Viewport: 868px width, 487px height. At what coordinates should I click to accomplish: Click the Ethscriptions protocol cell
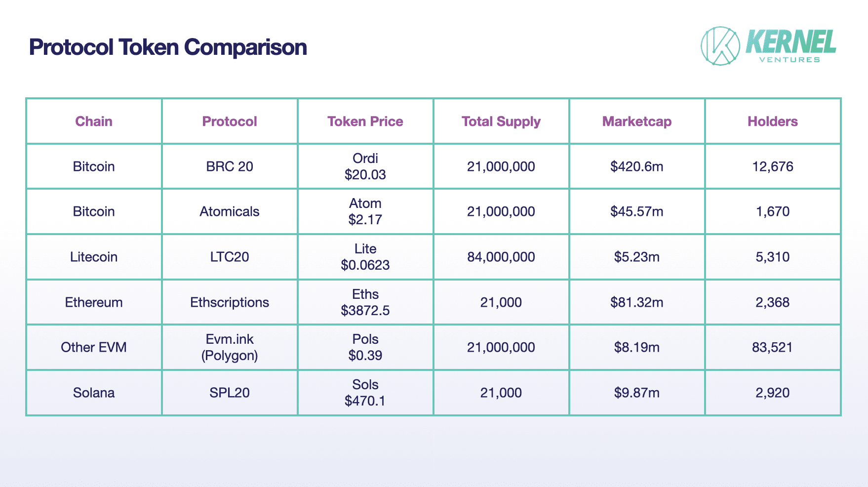pyautogui.click(x=230, y=302)
